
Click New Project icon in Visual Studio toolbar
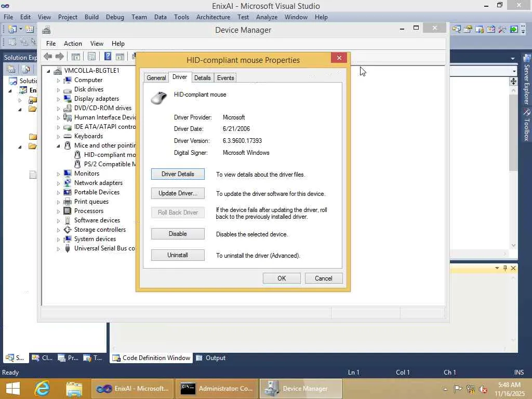point(12,30)
